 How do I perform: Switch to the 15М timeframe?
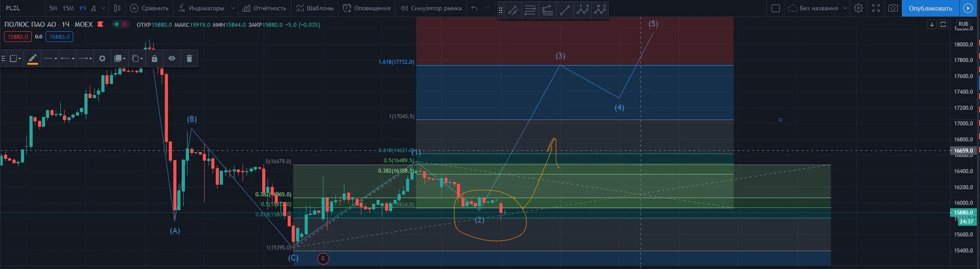coord(68,8)
